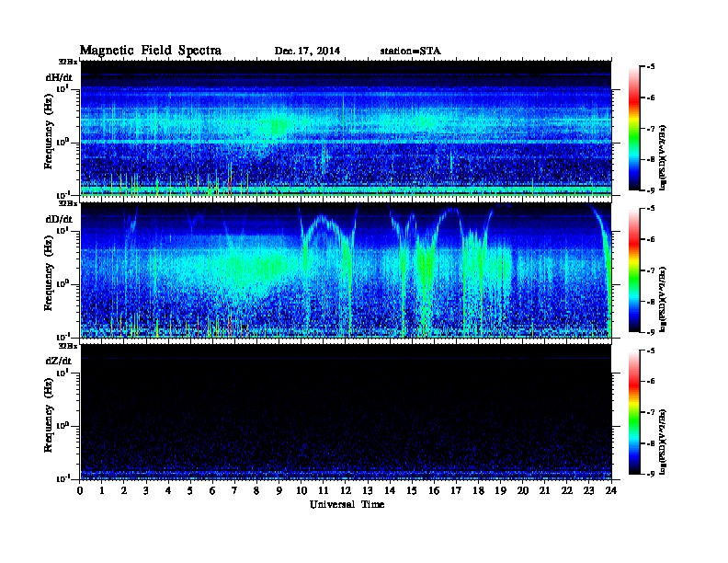The width and height of the screenshot is (728, 563).
Task: Click the "-8" label on the dZ/dt color bar
Action: [651, 443]
